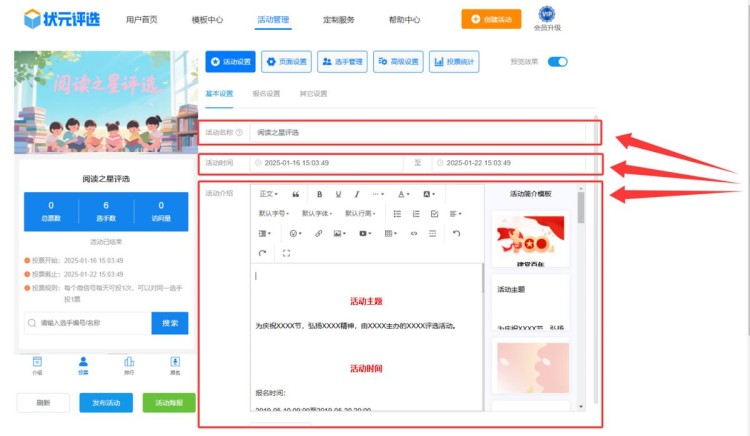
Task: Click the blockquote icon in the editor
Action: click(296, 194)
